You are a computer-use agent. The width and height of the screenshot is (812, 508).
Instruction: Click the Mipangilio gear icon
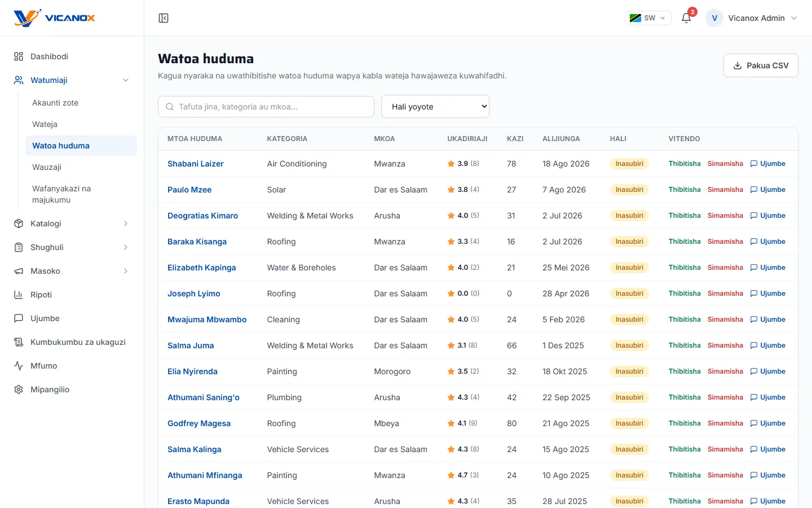click(19, 389)
